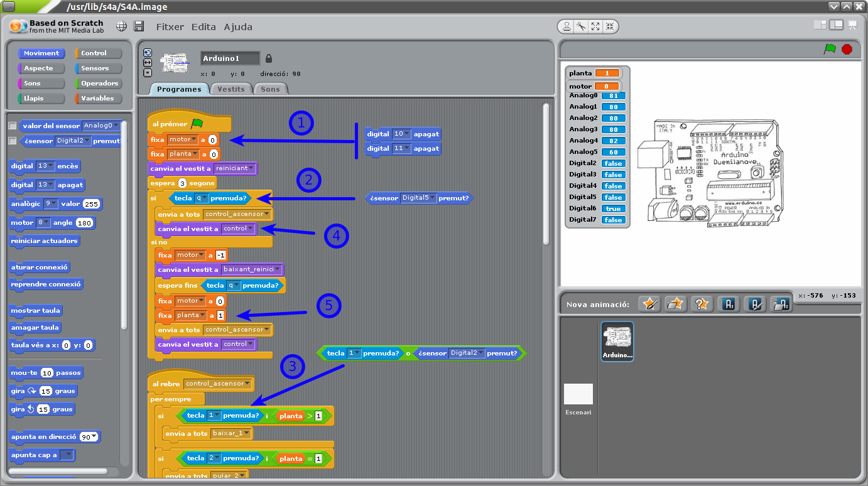Click the Arduino board drawing on the stage
The height and width of the screenshot is (486, 868).
coord(709,172)
